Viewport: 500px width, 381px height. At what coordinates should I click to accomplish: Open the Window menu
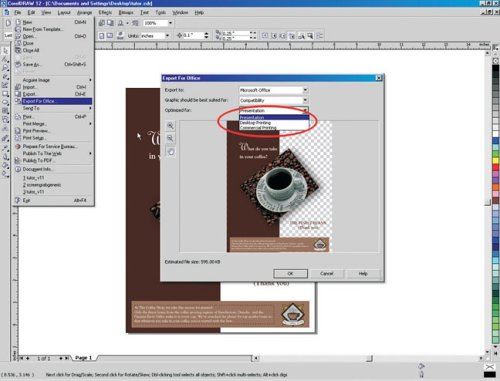(x=180, y=12)
